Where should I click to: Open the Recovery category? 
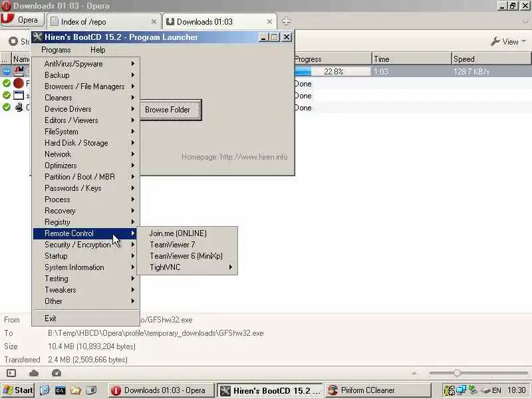pyautogui.click(x=86, y=211)
